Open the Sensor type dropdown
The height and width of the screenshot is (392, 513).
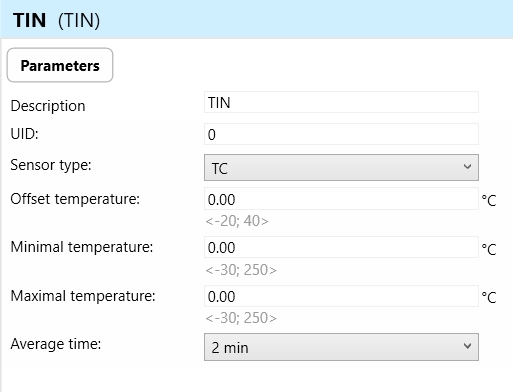pos(341,168)
